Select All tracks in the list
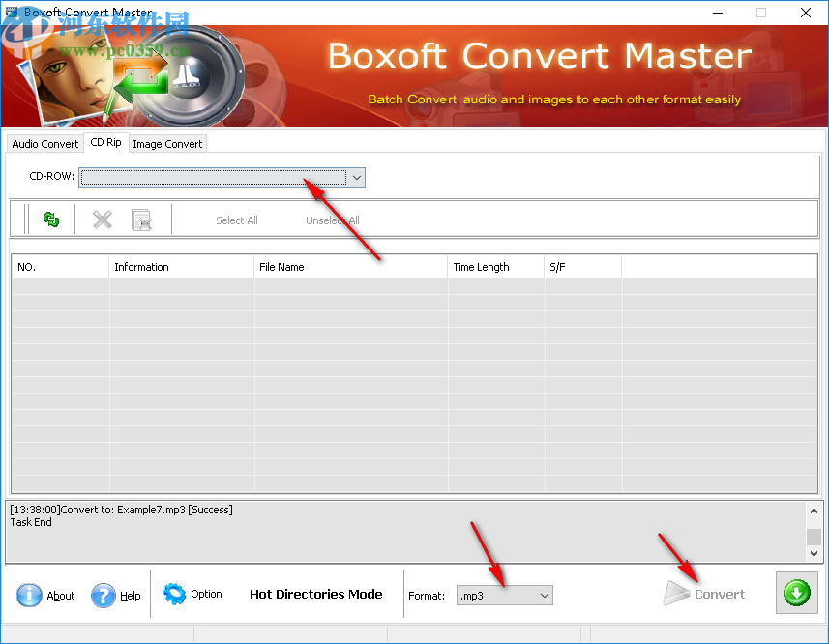This screenshot has height=644, width=829. 236,220
